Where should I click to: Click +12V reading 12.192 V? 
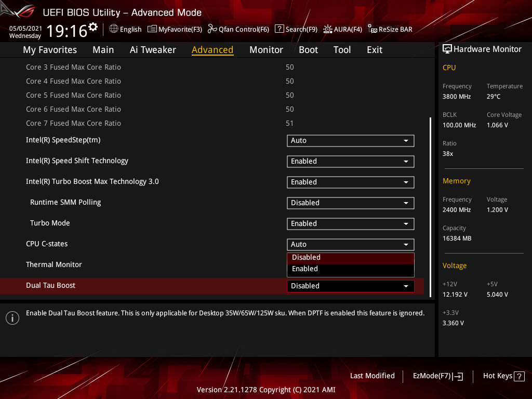click(x=455, y=295)
